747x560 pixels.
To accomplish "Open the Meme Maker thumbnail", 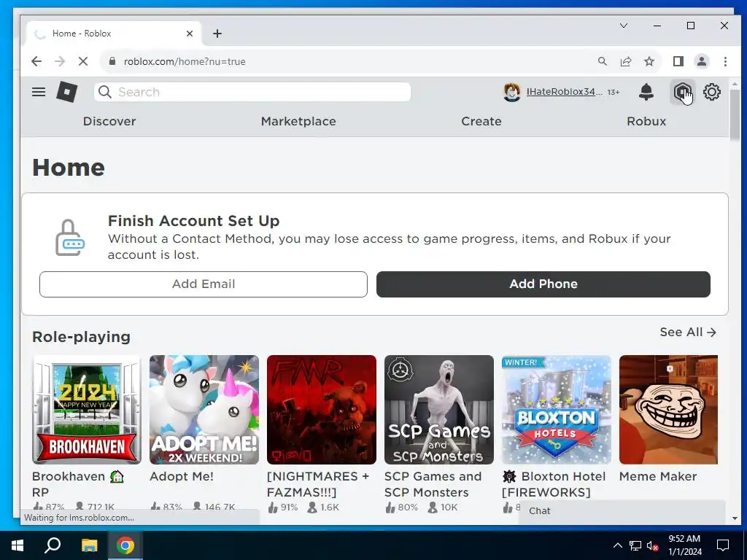I will pos(668,410).
